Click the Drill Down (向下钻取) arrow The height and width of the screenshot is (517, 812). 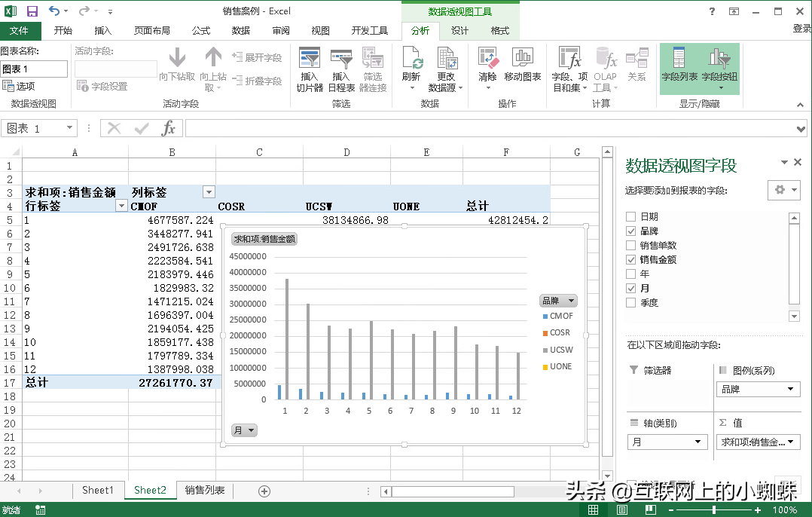(x=177, y=65)
